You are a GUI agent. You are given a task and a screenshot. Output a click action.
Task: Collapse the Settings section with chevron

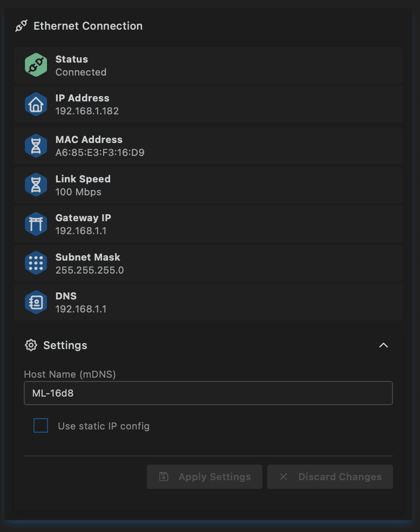[383, 345]
